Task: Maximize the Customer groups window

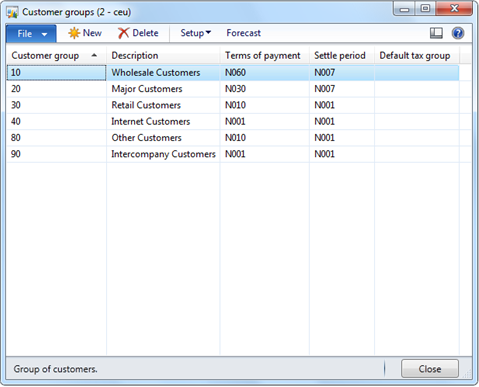Action: 425,9
